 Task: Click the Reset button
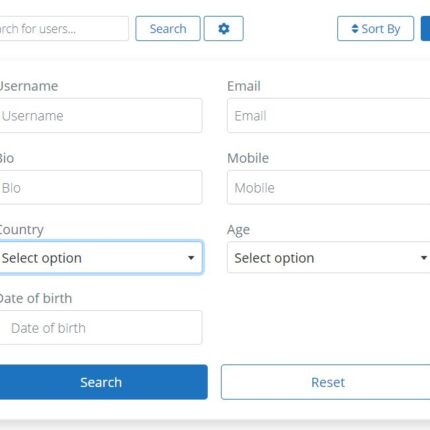[326, 382]
